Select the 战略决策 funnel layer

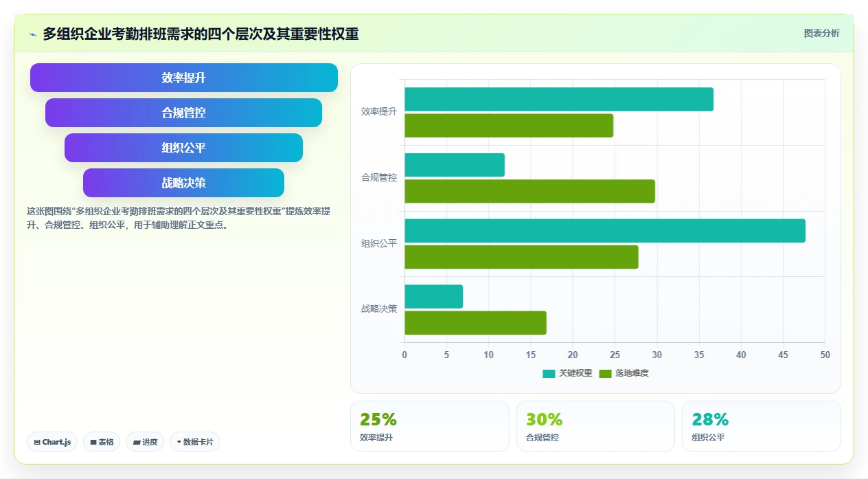pyautogui.click(x=183, y=183)
